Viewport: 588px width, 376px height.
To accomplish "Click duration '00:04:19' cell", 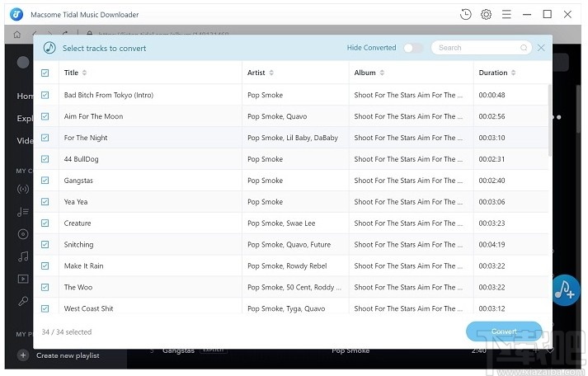I will click(x=492, y=244).
